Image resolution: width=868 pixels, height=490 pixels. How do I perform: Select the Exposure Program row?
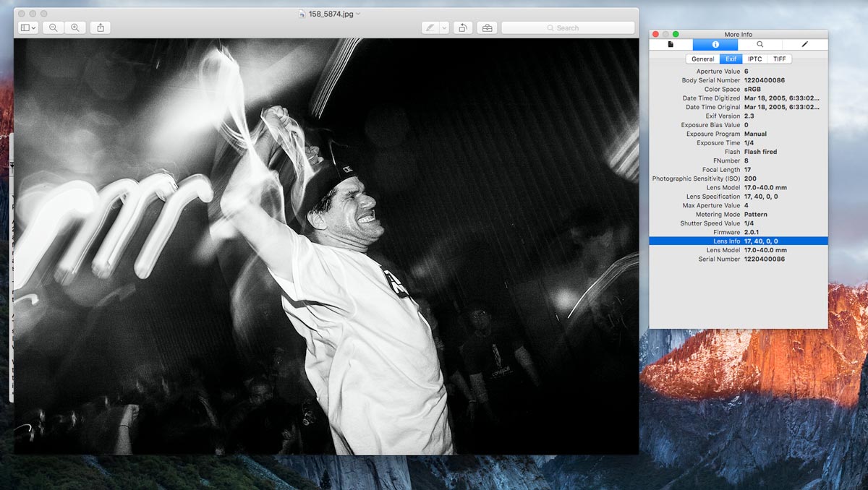click(x=738, y=134)
